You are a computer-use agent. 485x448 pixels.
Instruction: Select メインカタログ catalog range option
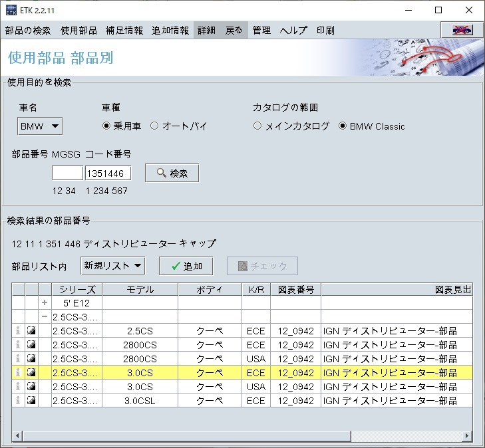point(257,126)
